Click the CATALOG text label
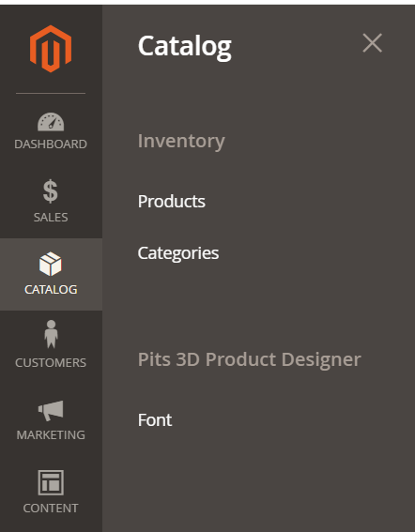Image resolution: width=415 pixels, height=532 pixels. pos(51,290)
